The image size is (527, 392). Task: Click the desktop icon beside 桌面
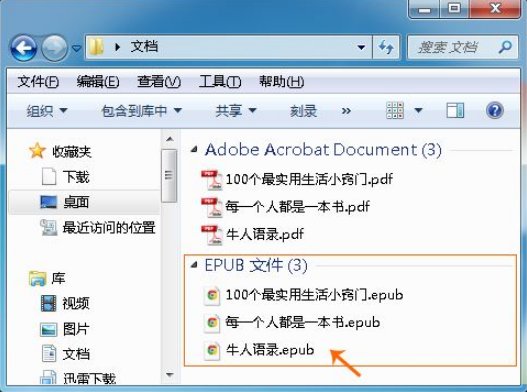pyautogui.click(x=49, y=202)
